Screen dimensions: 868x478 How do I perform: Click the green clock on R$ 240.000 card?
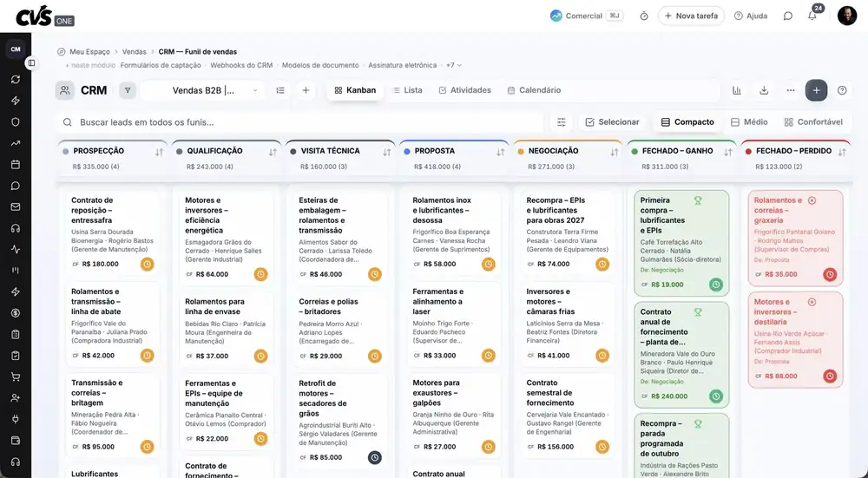[716, 396]
